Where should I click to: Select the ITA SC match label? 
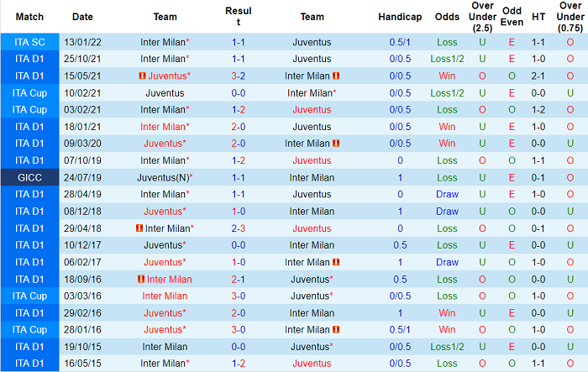(x=29, y=42)
